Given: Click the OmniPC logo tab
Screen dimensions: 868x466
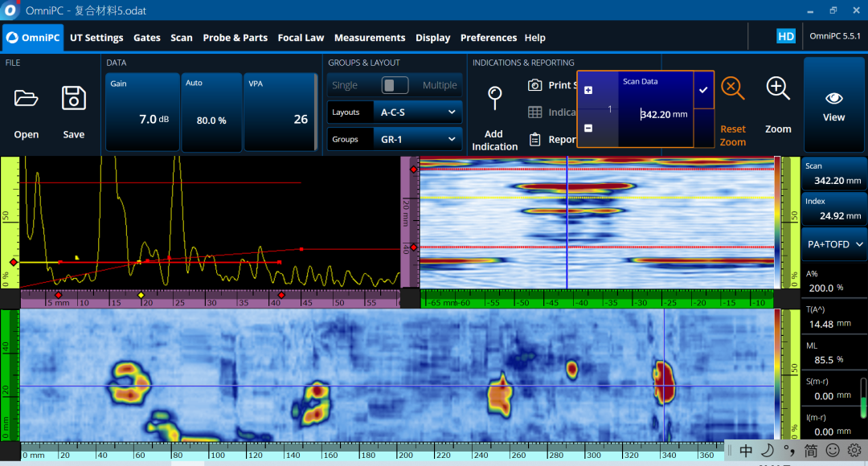Looking at the screenshot, I should 33,38.
